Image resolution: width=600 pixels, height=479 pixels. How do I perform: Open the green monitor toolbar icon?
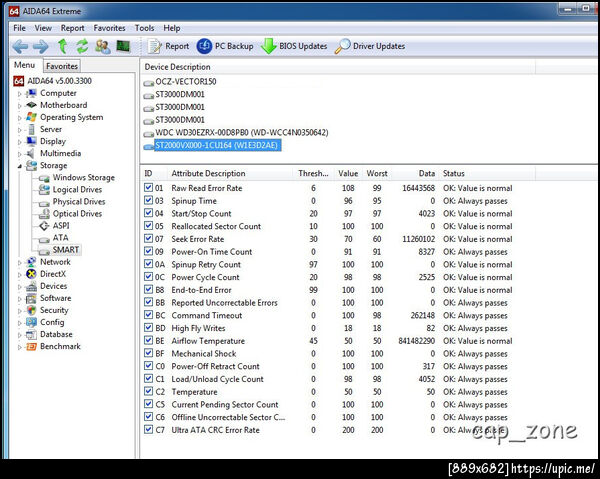123,46
